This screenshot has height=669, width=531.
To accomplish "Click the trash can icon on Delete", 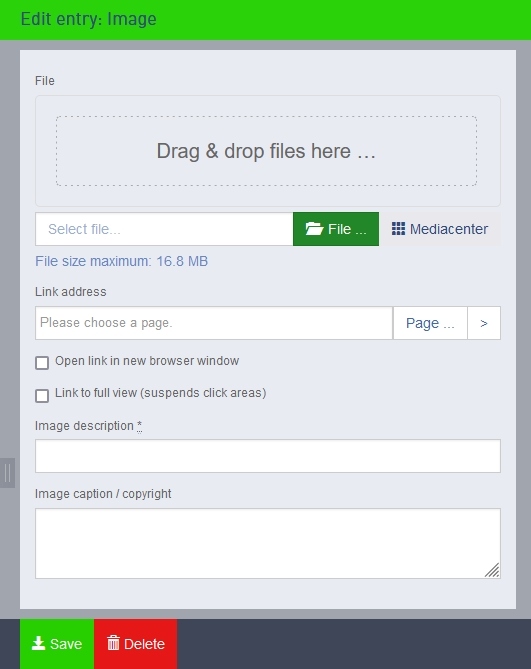I will point(113,643).
